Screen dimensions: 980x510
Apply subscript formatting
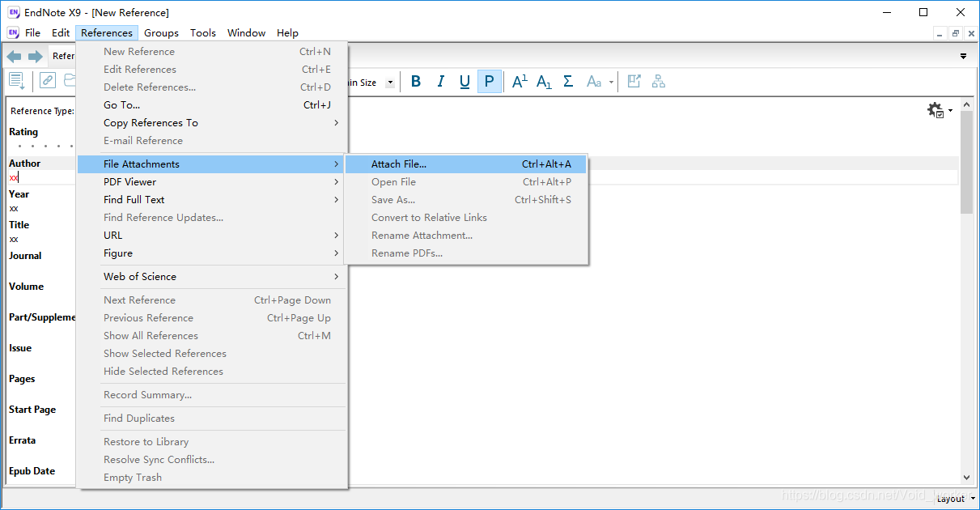pos(544,82)
